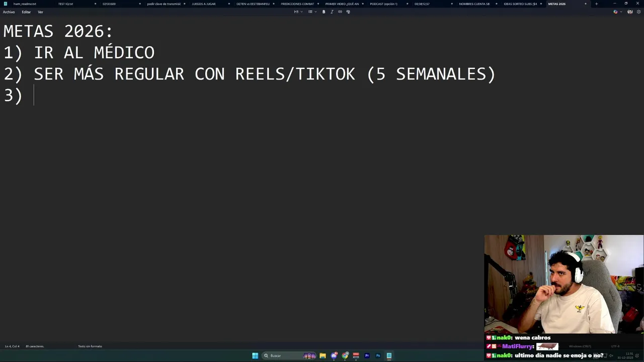
Task: Open the list style dropdown
Action: [x=312, y=12]
